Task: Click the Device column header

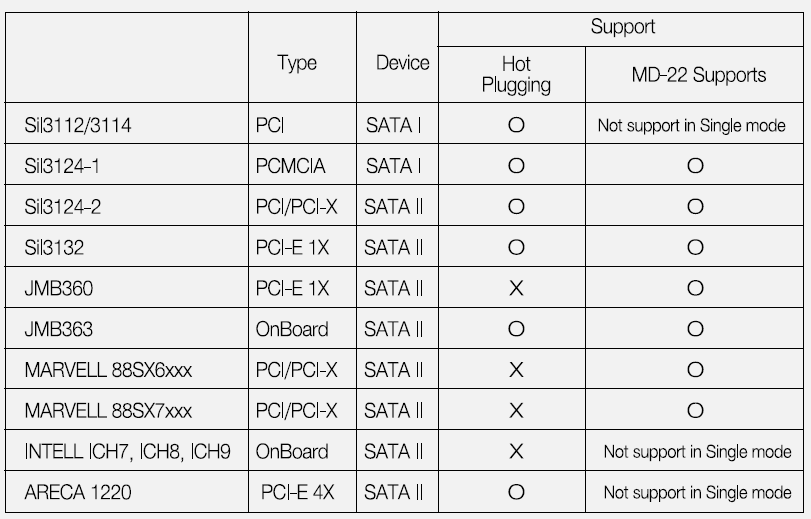Action: point(402,62)
